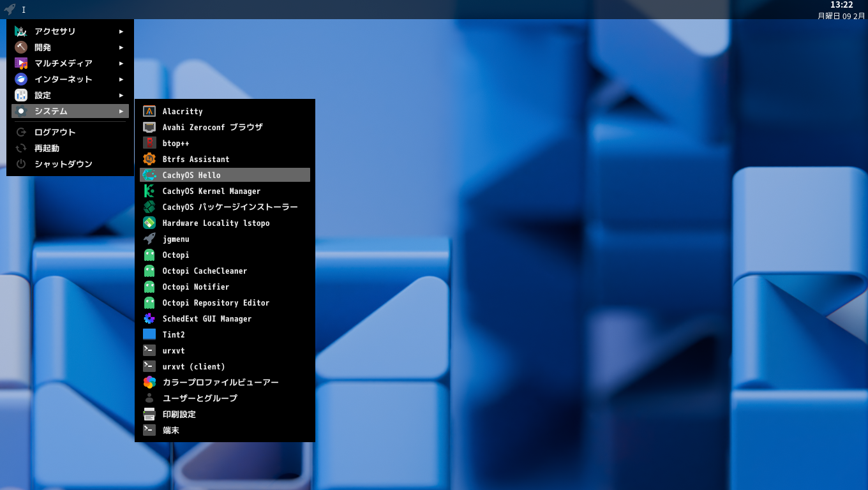Click the CachyOS Kernel Manager icon
Viewport: 868px width, 490px height.
[x=149, y=191]
